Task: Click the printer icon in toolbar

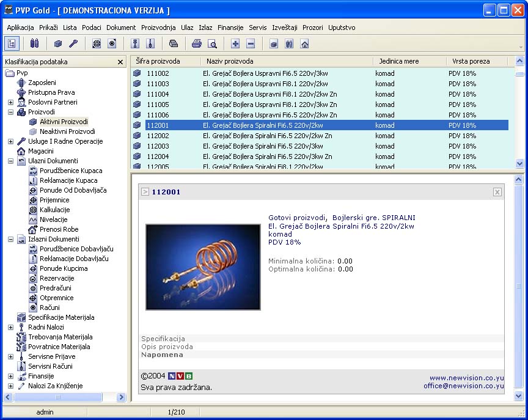Action: point(197,43)
